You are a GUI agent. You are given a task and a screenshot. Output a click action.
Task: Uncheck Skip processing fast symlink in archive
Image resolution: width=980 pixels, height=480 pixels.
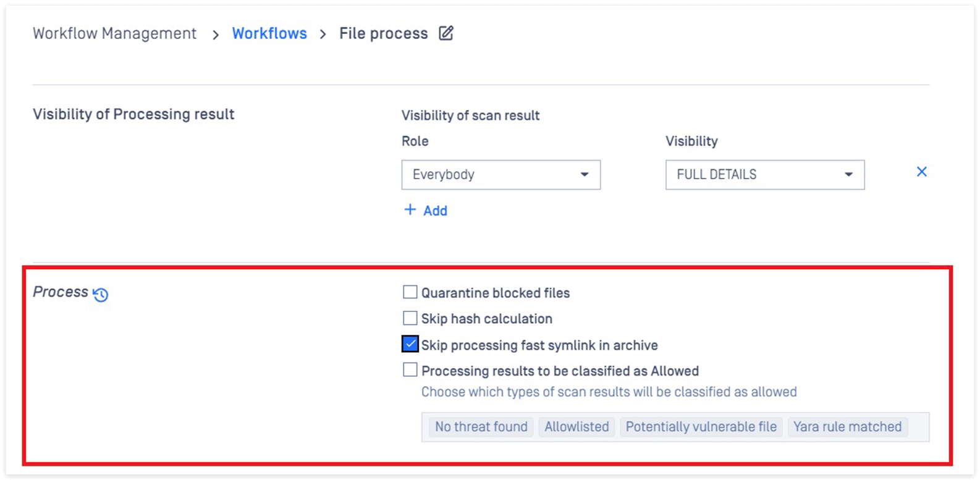410,344
